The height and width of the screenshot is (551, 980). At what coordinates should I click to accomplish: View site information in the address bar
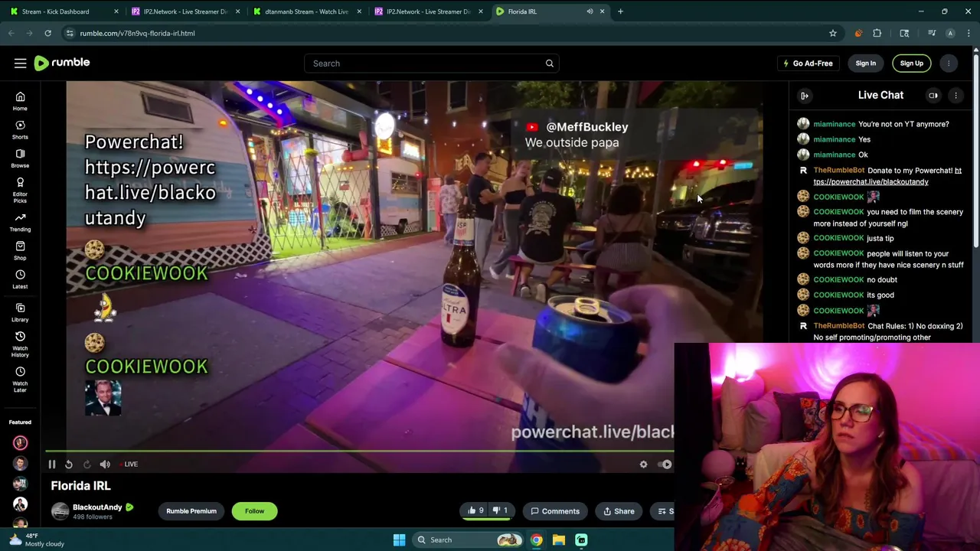click(70, 33)
